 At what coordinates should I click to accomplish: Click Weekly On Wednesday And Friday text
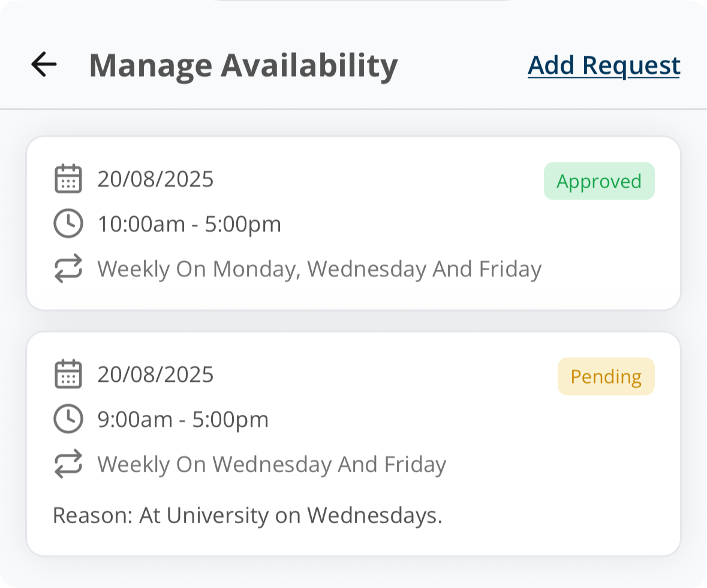point(272,465)
